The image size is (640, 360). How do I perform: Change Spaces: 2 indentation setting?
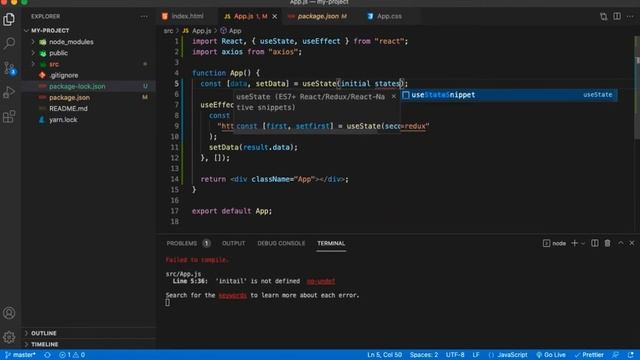point(424,355)
